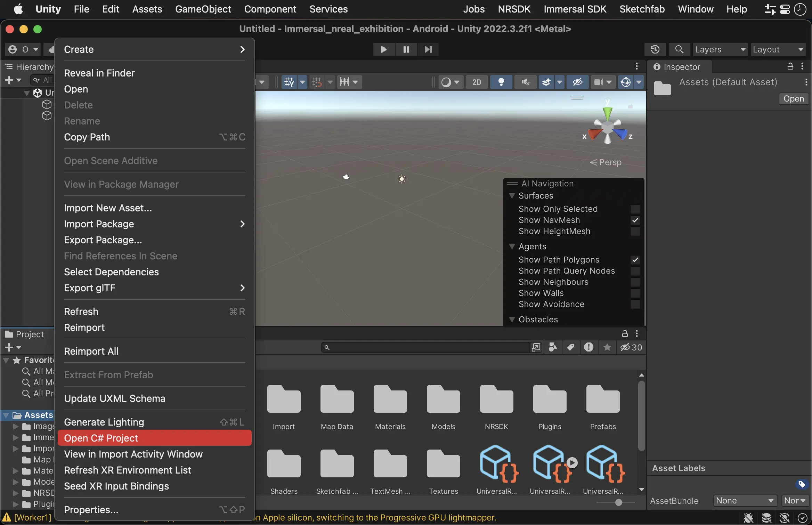Click the Pause button in the toolbar
This screenshot has height=525, width=812.
click(x=406, y=49)
